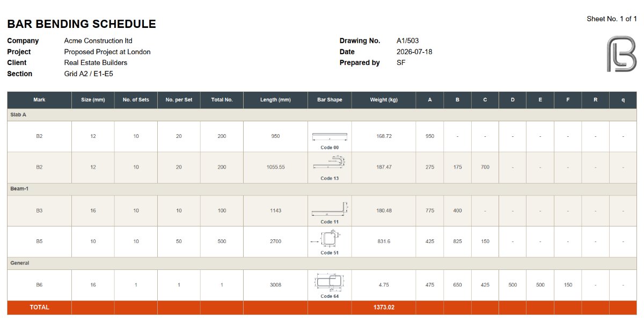This screenshot has height=322, width=644.
Task: Click Sheet No. 1 of 1
Action: (x=612, y=19)
